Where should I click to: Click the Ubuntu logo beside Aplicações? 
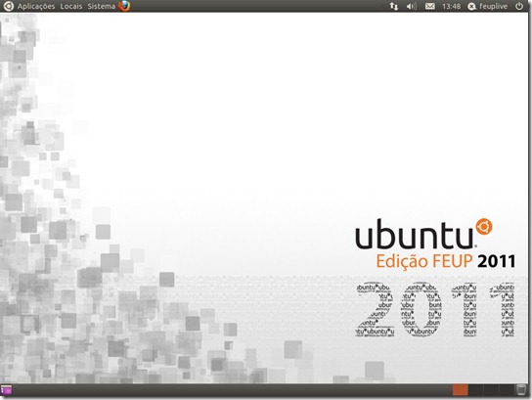click(9, 6)
